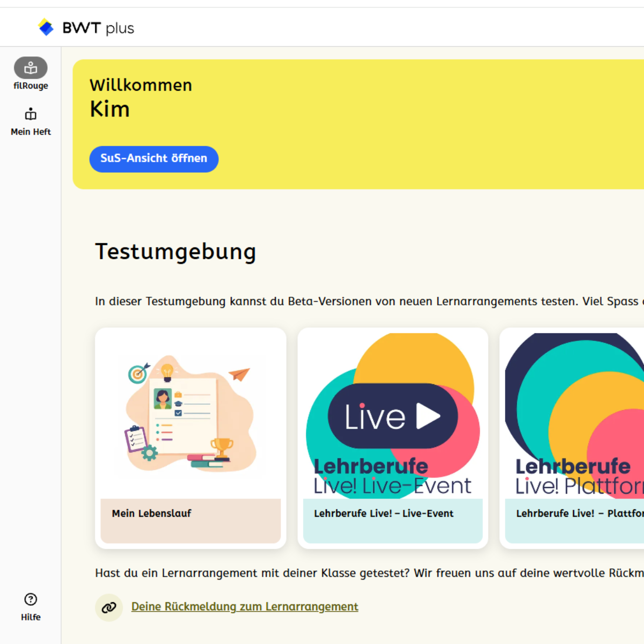
Task: Open Deine Rückmeldung zum Lernarrangement link
Action: [x=245, y=606]
